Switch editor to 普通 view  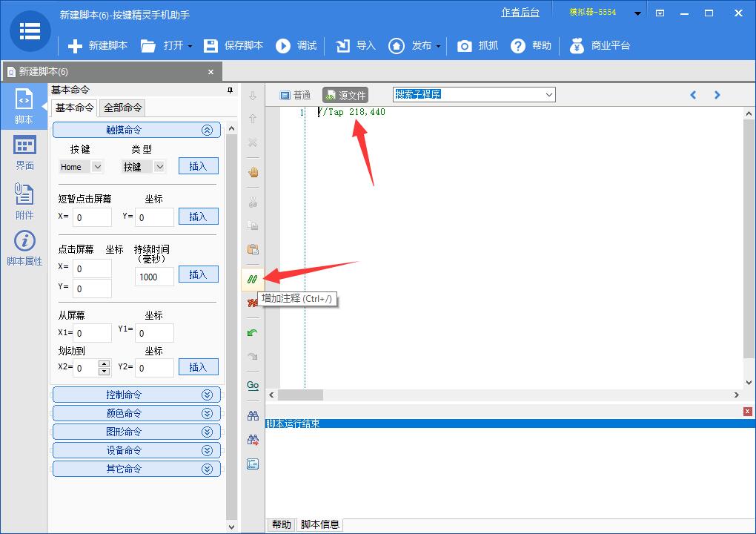pos(296,95)
